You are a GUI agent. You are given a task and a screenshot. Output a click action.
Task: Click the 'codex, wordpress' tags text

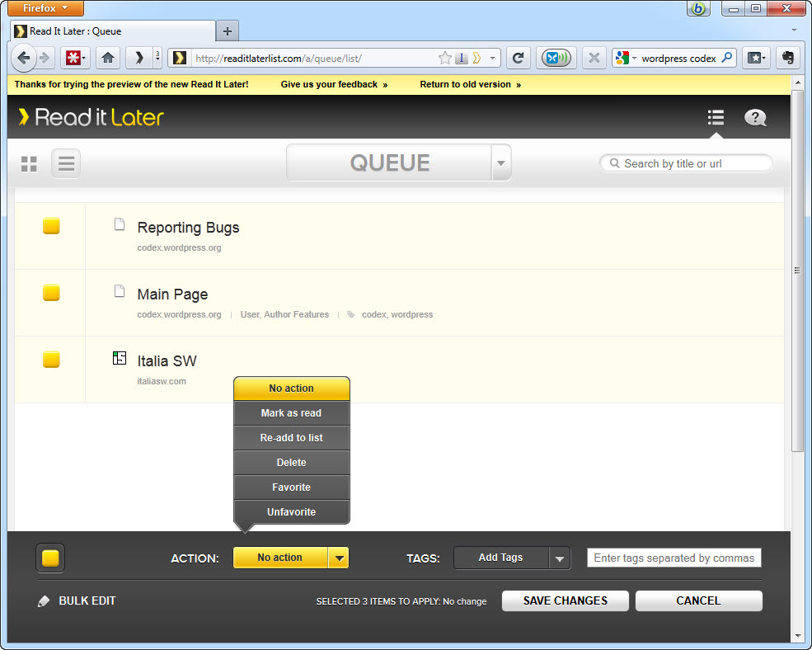(x=397, y=314)
